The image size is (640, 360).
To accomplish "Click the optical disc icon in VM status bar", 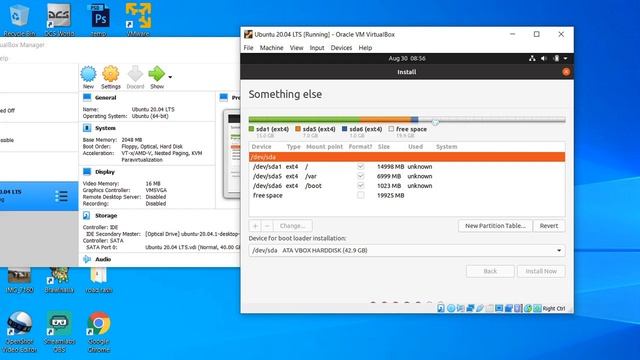I will pos(451,308).
